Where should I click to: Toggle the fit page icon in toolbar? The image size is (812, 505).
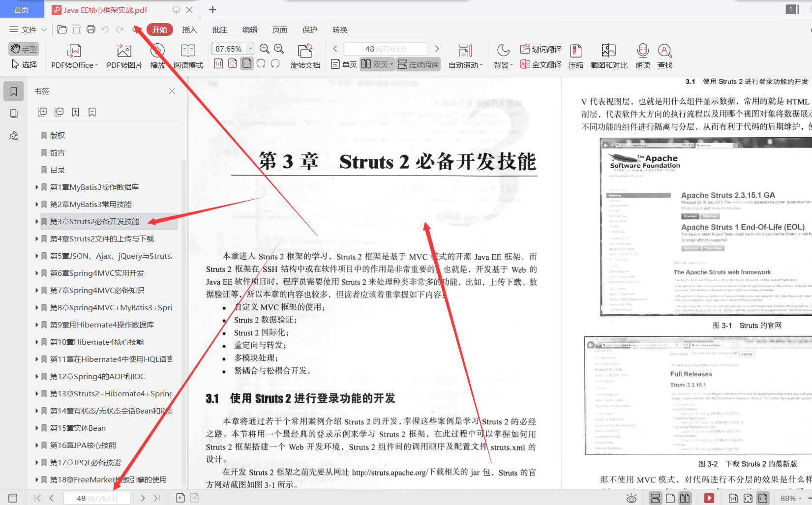(233, 63)
